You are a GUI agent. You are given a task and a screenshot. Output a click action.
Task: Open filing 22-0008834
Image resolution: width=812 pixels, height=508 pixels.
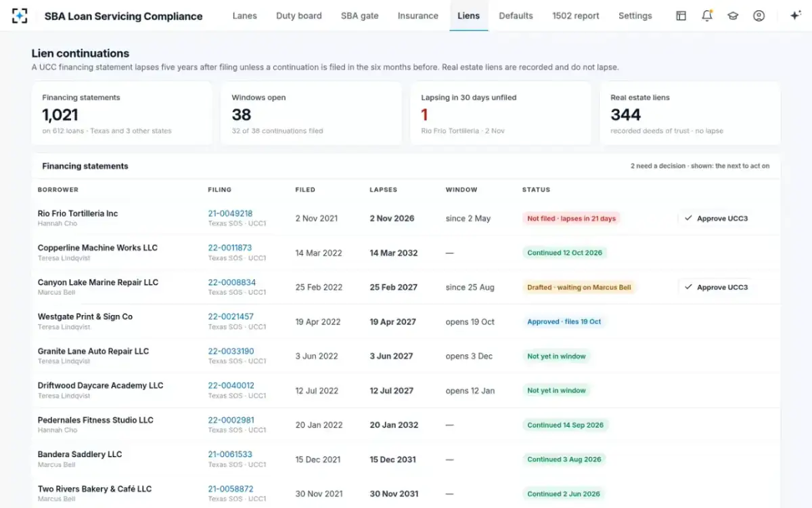(232, 282)
